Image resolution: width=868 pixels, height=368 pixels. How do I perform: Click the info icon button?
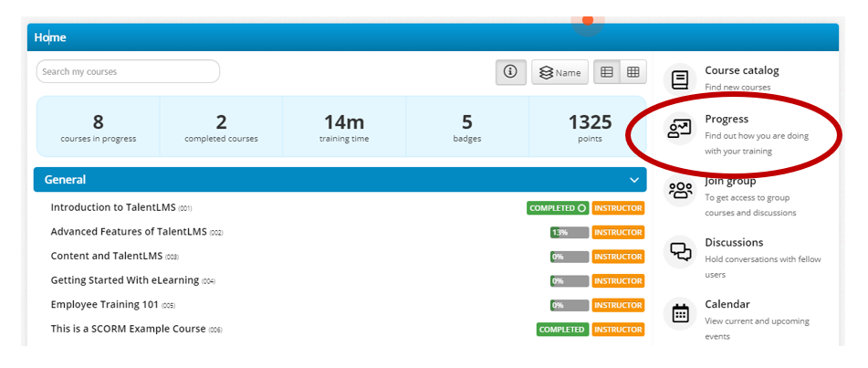pyautogui.click(x=510, y=72)
